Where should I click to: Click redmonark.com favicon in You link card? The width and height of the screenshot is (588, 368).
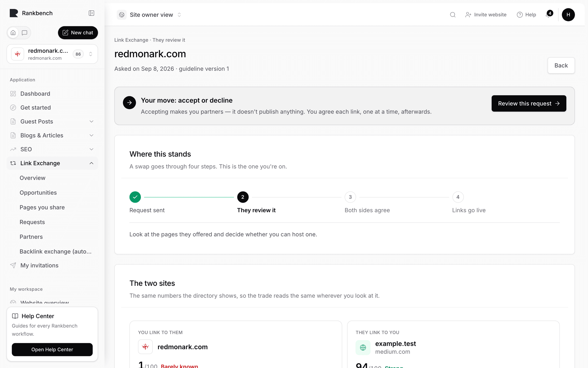[145, 347]
